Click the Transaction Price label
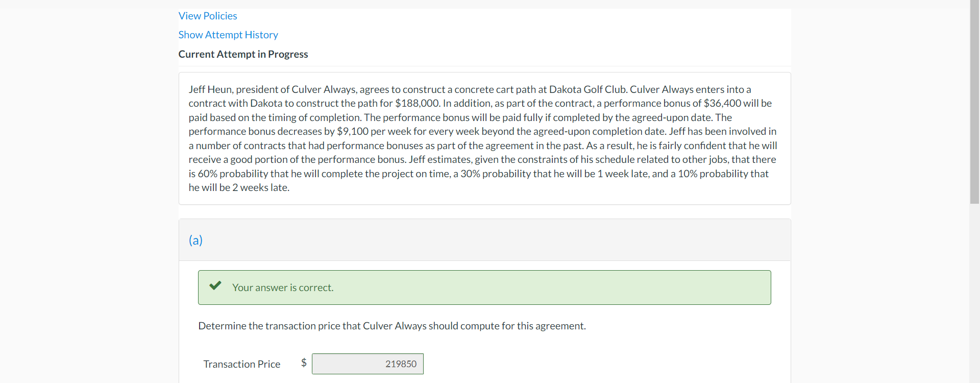 [x=241, y=364]
